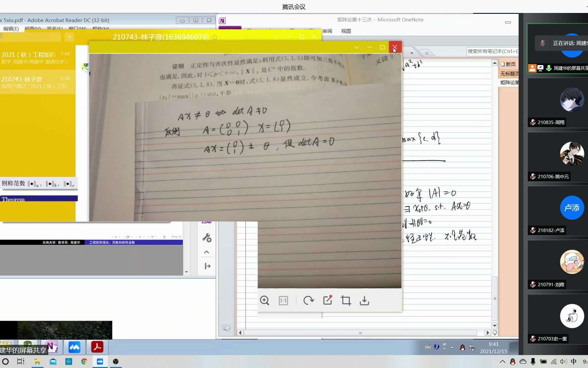588x368 pixels.
Task: Open OBS Studio on Windows taskbar
Action: point(116,362)
